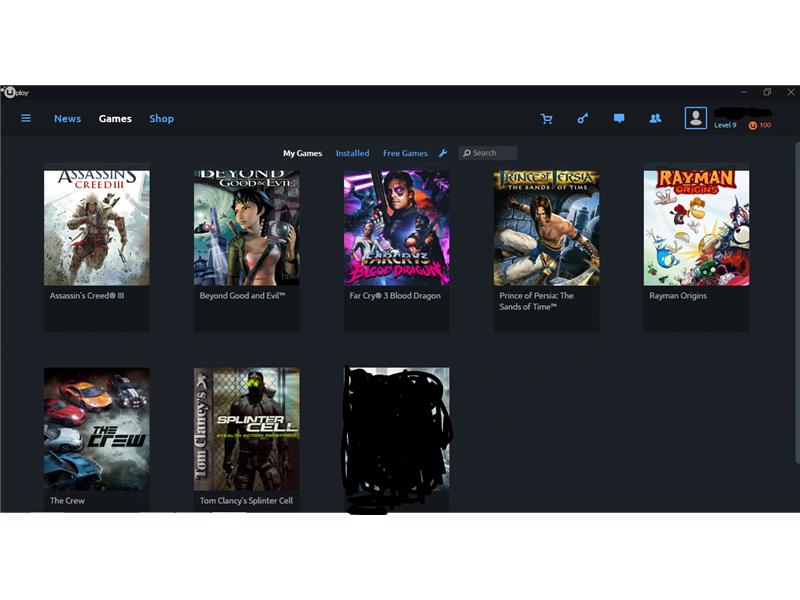Click Tom Clancy's Splinter Cell title text
Image resolution: width=800 pixels, height=600 pixels.
246,501
